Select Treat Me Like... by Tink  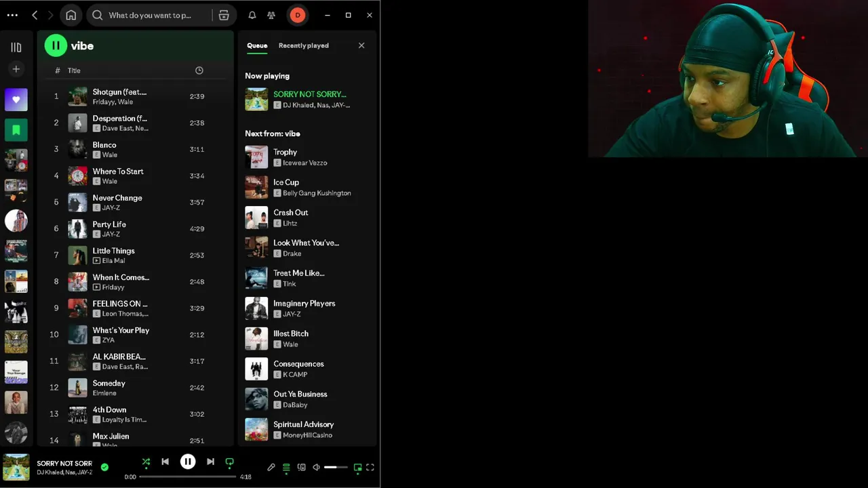coord(307,278)
